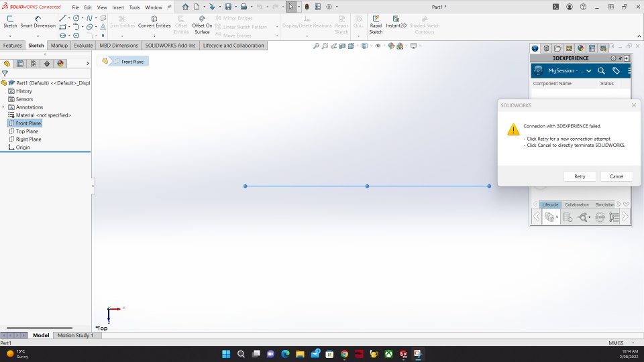The width and height of the screenshot is (644, 362).
Task: Collapse the CommandManager ribbon chevron
Action: click(x=639, y=36)
